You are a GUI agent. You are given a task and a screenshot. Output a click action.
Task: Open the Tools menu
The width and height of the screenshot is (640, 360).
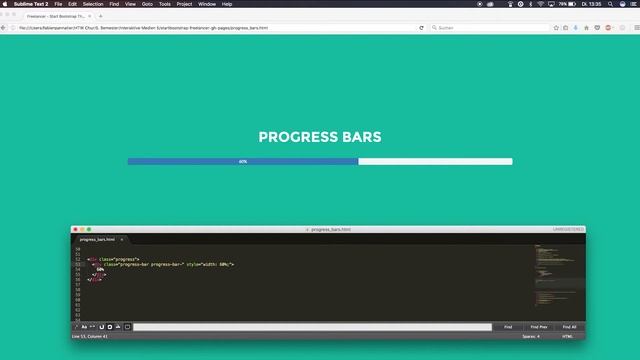click(164, 4)
